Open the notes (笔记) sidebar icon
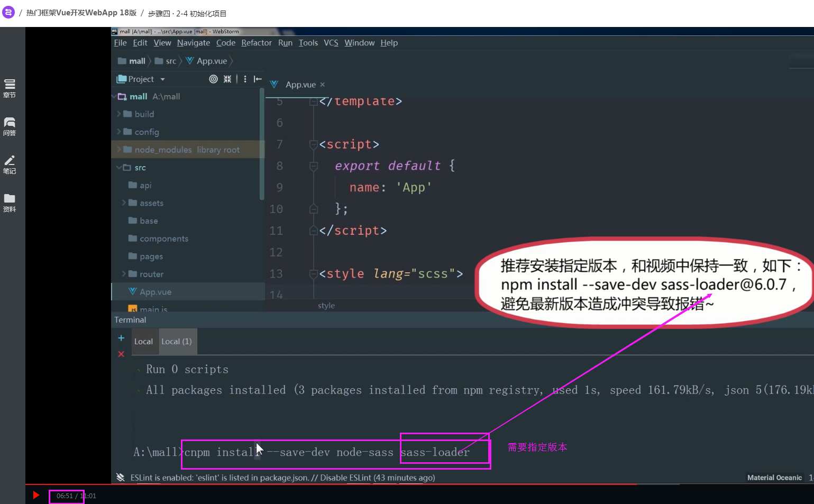This screenshot has height=504, width=814. point(10,164)
